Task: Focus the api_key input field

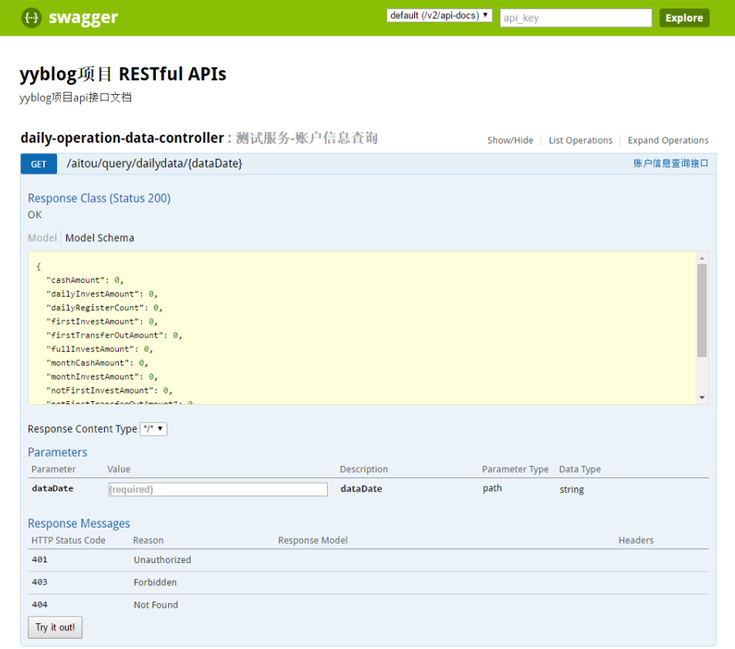Action: 576,18
